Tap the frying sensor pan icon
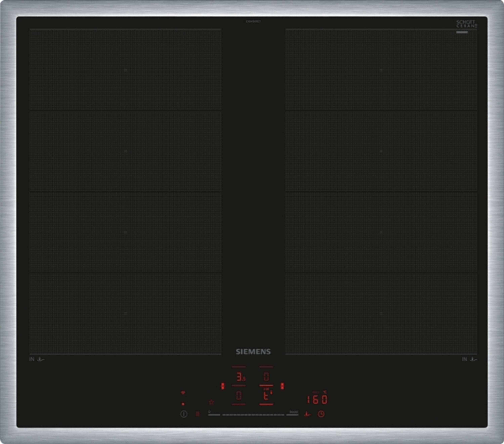Screen dimensions: 504x444 [307, 414]
